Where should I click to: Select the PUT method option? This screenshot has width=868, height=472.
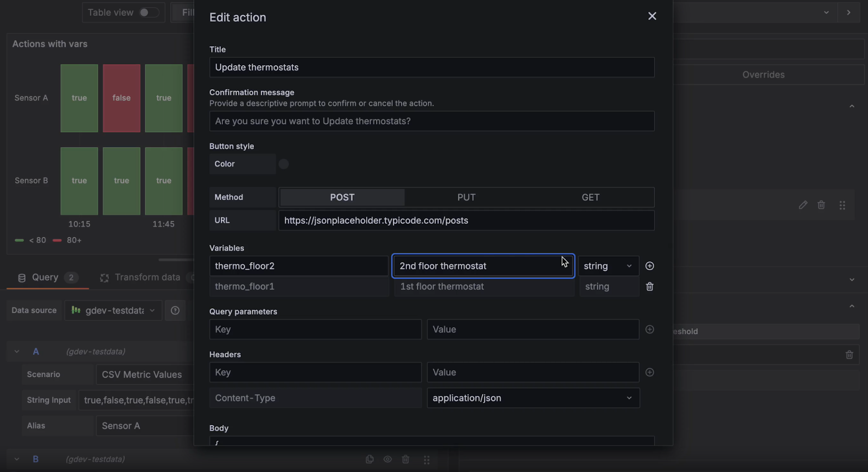tap(466, 197)
